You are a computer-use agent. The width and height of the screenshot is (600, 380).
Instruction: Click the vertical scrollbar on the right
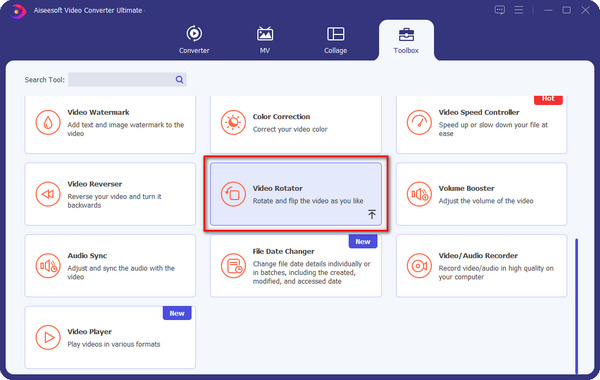coord(577,306)
